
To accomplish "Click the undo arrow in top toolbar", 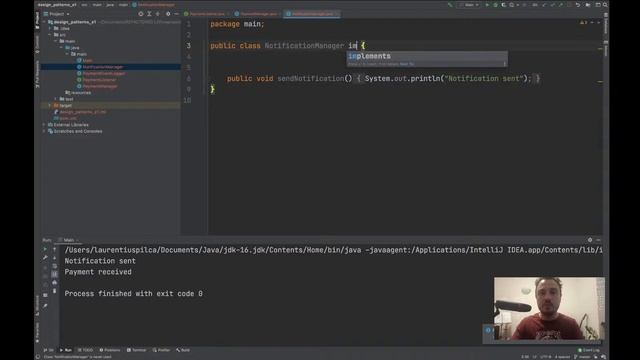I will click(578, 5).
